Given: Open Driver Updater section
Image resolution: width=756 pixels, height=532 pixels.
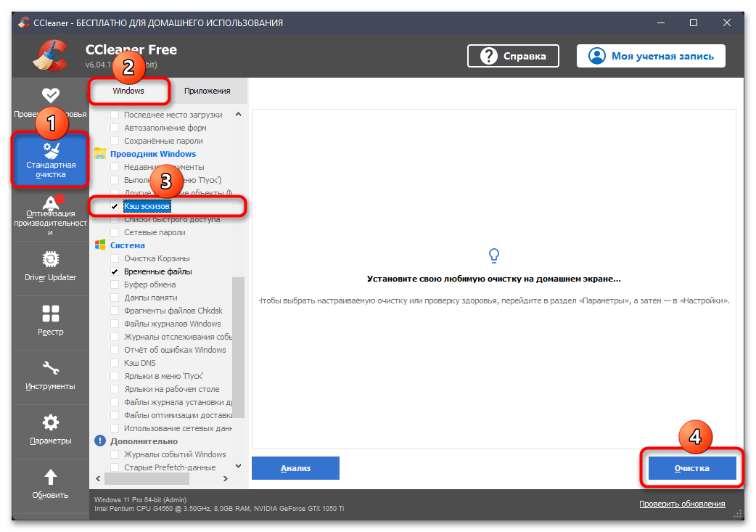Looking at the screenshot, I should coord(50,266).
